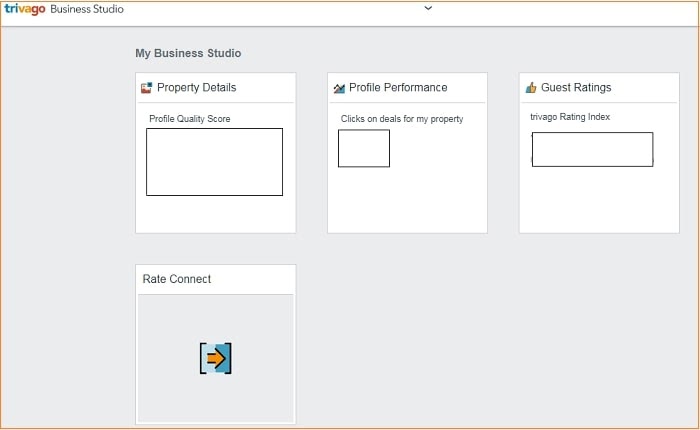The image size is (700, 430).
Task: Open the Profile Performance section title
Action: coord(398,88)
